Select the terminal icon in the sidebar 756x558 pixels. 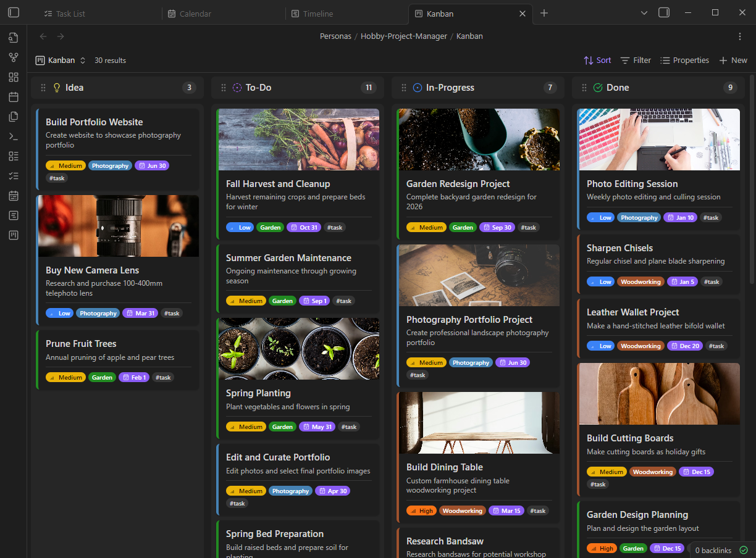click(x=14, y=136)
